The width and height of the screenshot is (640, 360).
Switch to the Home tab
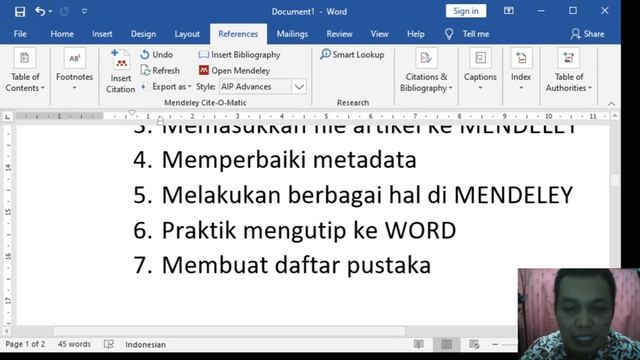coord(62,34)
